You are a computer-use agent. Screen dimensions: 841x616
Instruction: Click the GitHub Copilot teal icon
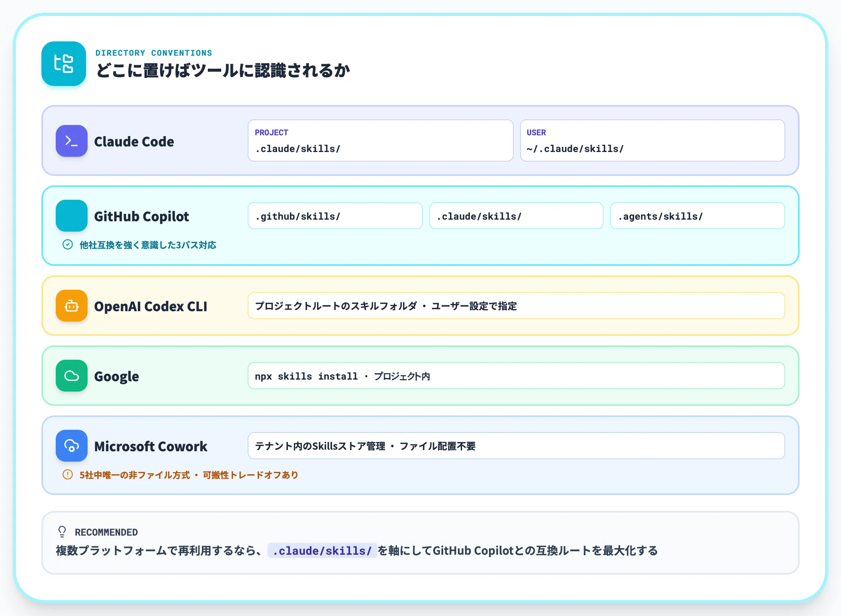pyautogui.click(x=72, y=216)
